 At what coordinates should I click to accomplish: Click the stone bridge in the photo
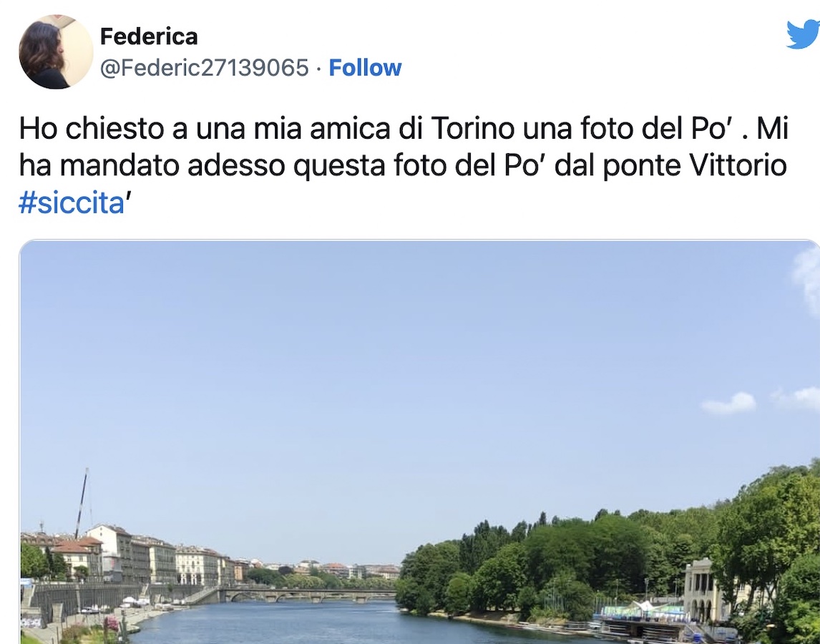(306, 594)
